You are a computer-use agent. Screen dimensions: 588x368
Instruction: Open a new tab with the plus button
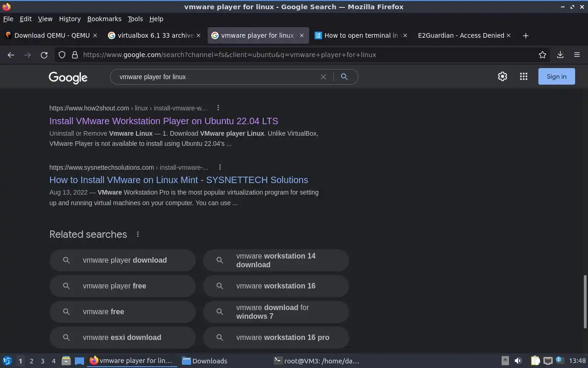526,35
